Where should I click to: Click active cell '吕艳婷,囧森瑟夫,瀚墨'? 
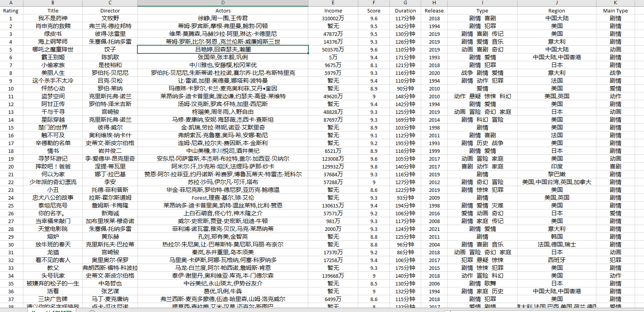coord(223,50)
